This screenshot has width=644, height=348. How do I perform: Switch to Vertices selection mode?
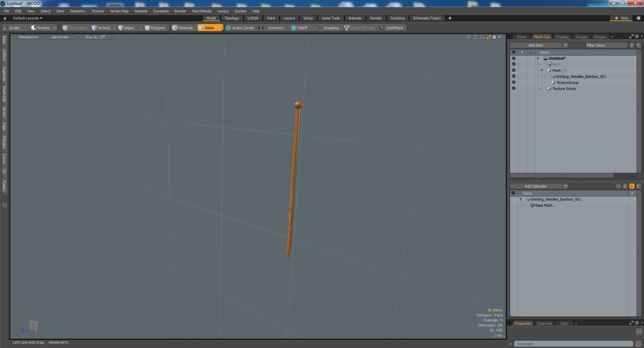[103, 28]
